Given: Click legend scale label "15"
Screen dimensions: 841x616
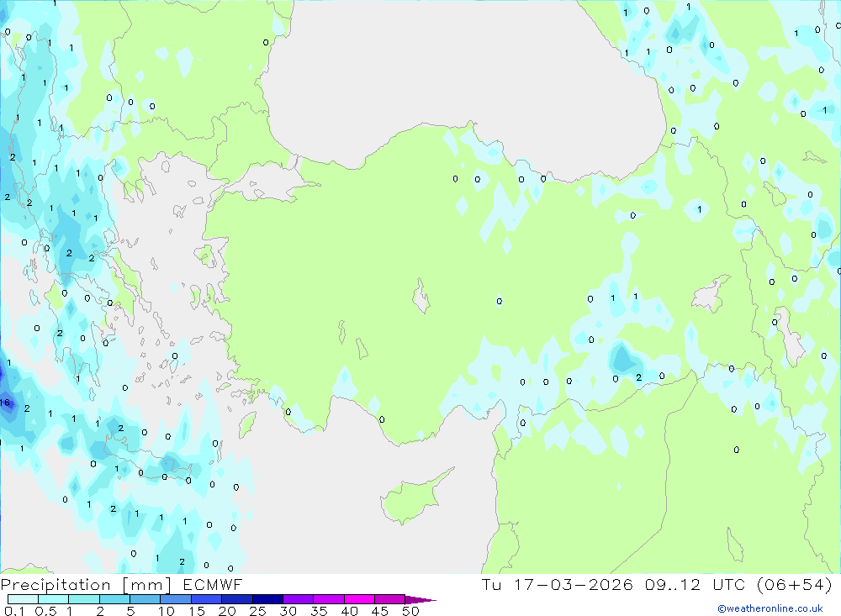Looking at the screenshot, I should 197,611.
